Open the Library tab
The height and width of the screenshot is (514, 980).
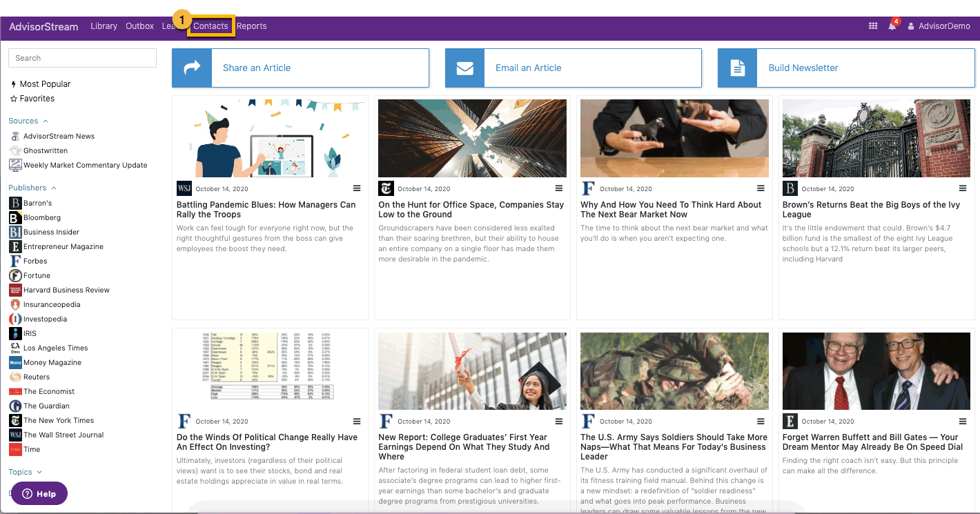pyautogui.click(x=104, y=26)
